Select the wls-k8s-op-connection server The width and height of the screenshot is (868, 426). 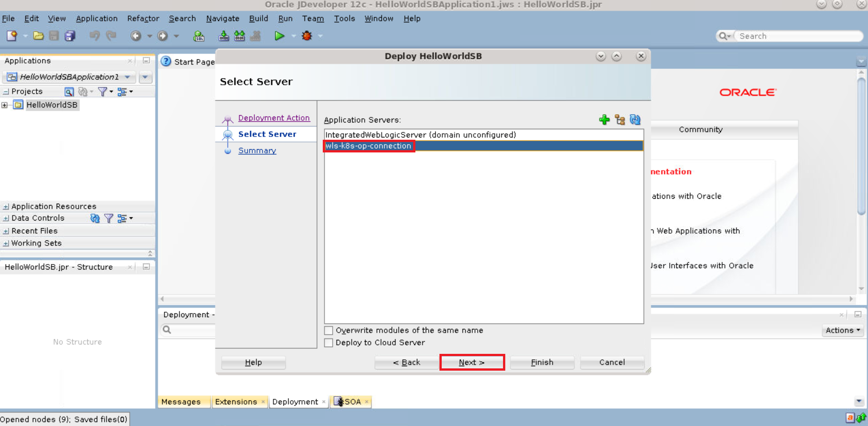484,146
